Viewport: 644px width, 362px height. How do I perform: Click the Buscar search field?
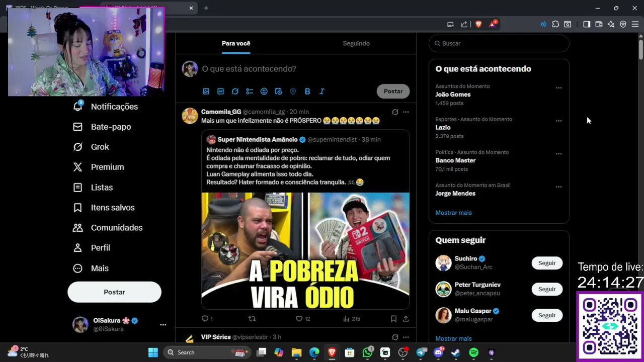[499, 43]
